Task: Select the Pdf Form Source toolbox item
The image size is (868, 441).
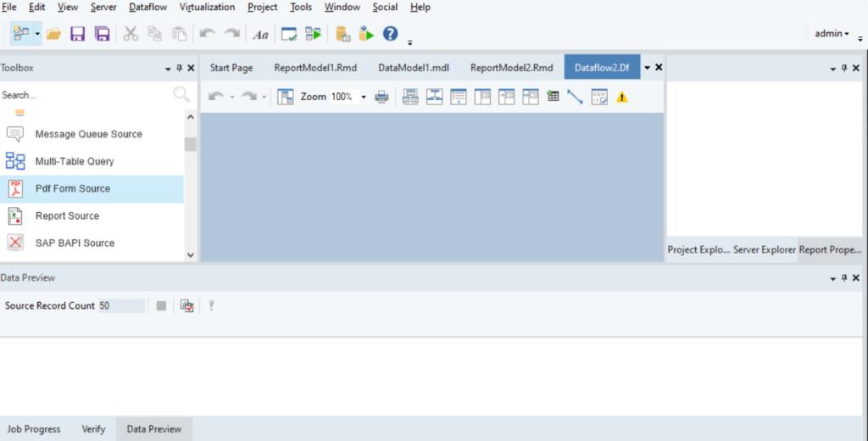Action: pos(73,188)
